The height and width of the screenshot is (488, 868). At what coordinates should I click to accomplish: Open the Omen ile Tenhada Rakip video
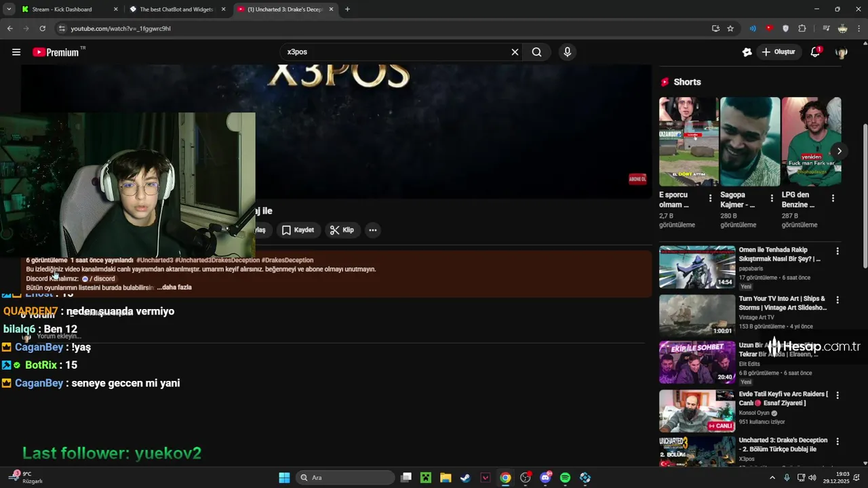pyautogui.click(x=697, y=267)
